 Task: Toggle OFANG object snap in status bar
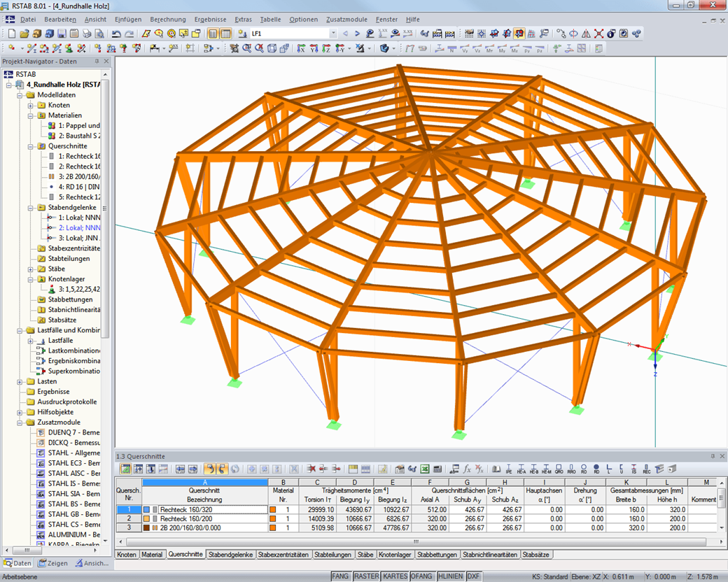pyautogui.click(x=421, y=576)
